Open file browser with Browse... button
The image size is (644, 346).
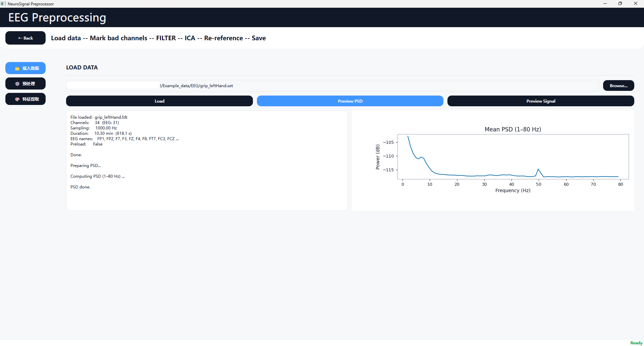[619, 85]
